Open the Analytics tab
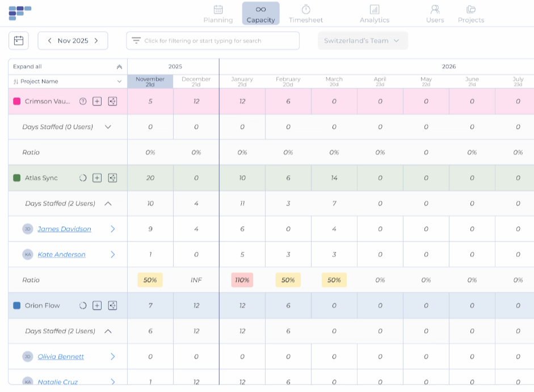Image resolution: width=534 pixels, height=392 pixels. point(374,14)
